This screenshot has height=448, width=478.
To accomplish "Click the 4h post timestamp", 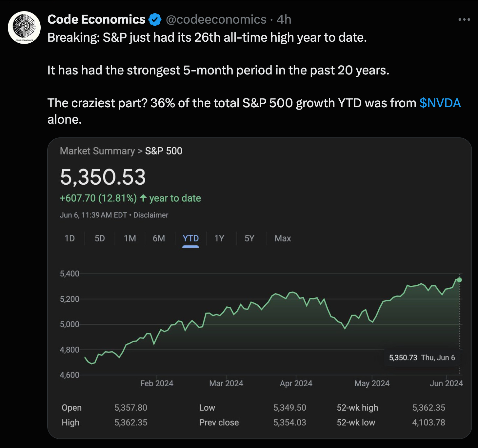I will [284, 20].
